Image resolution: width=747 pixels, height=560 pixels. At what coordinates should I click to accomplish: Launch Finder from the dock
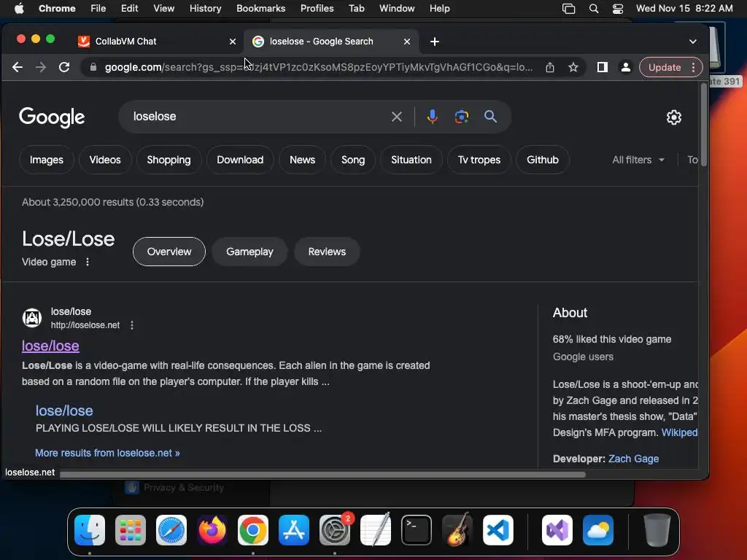[x=90, y=530]
